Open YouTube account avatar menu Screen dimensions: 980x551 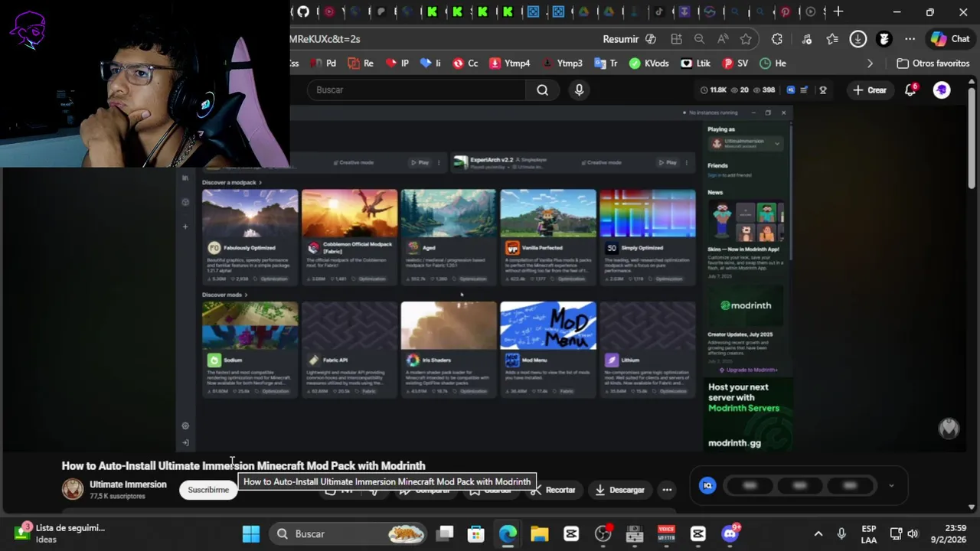click(x=942, y=90)
